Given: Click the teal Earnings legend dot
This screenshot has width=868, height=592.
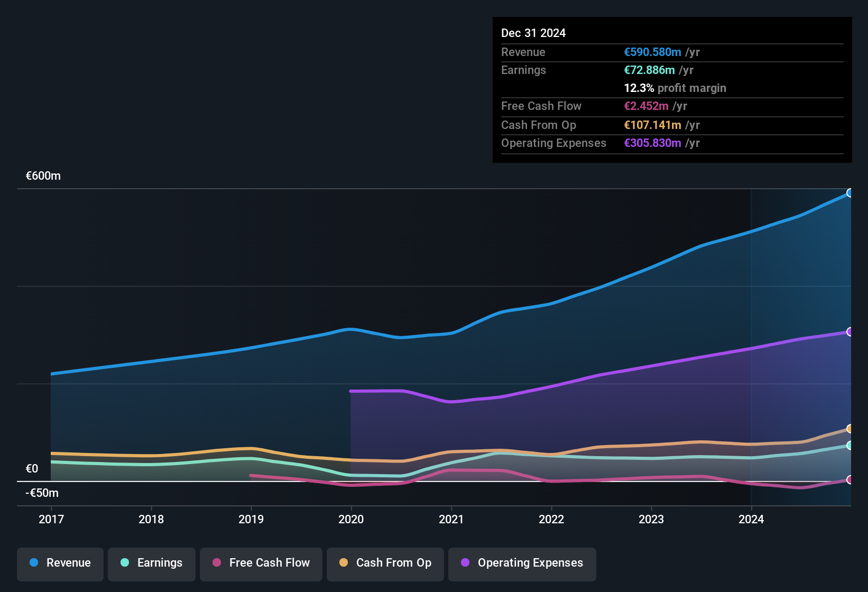Looking at the screenshot, I should [x=125, y=563].
